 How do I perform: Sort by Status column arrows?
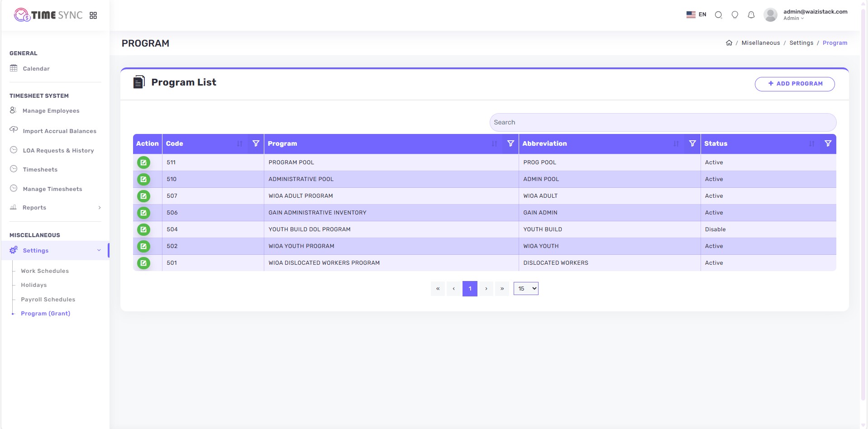tap(811, 143)
